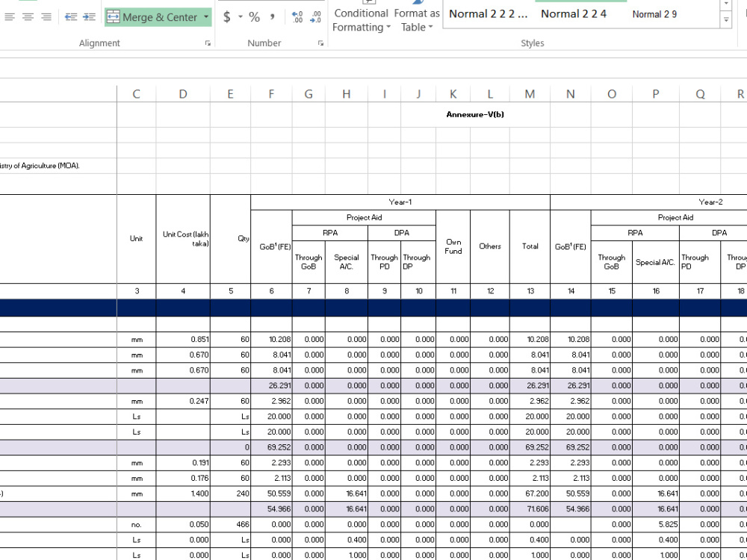
Task: Expand the cell styles gallery
Action: click(726, 20)
